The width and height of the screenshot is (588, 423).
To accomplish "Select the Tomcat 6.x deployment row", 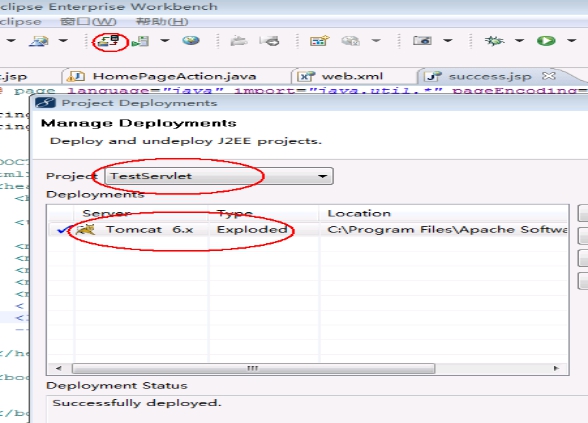I will coord(308,230).
